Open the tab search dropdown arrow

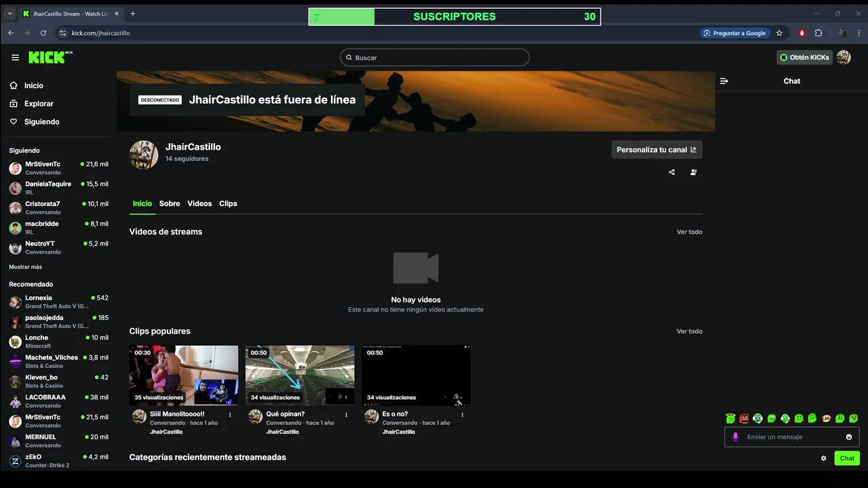(9, 14)
